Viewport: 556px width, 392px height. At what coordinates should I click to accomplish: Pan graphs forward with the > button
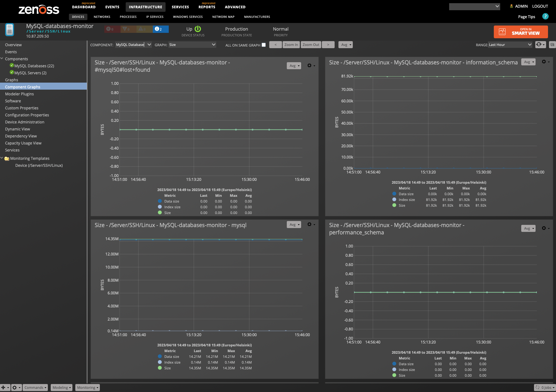pyautogui.click(x=328, y=45)
